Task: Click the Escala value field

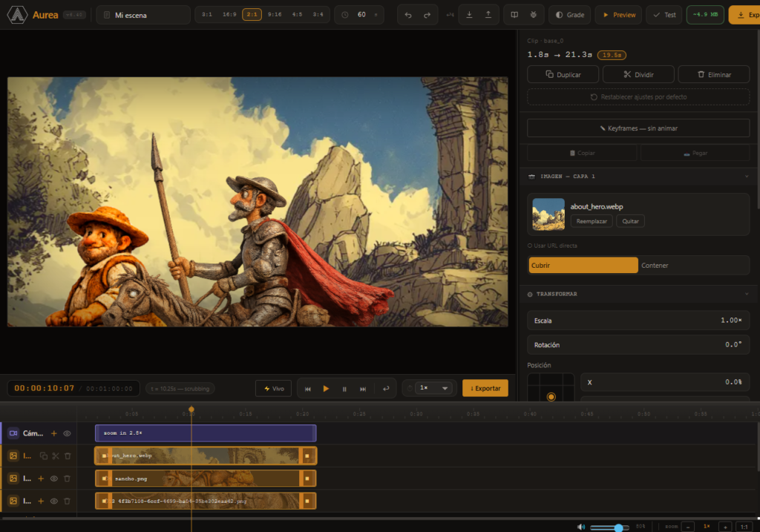Action: [x=638, y=321]
